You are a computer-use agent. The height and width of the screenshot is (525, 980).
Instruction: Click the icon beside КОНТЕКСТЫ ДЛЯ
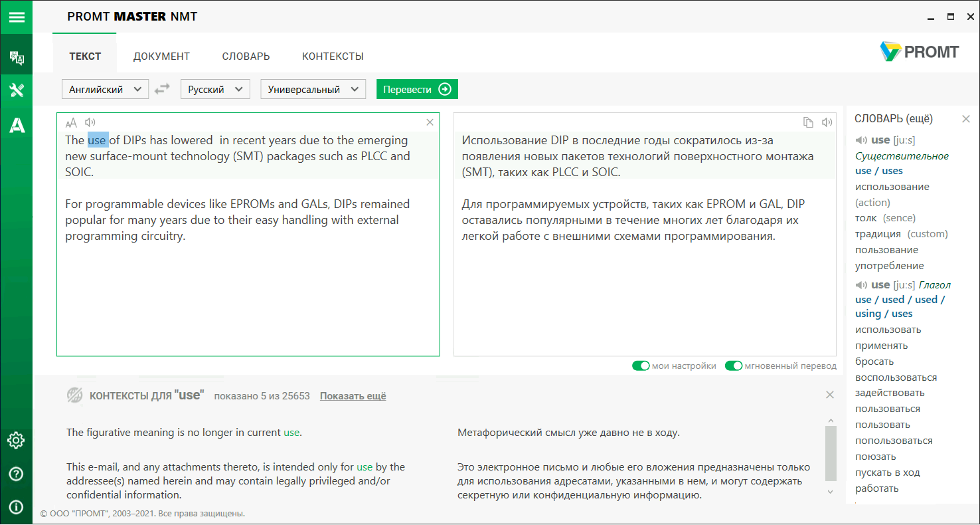coord(74,395)
